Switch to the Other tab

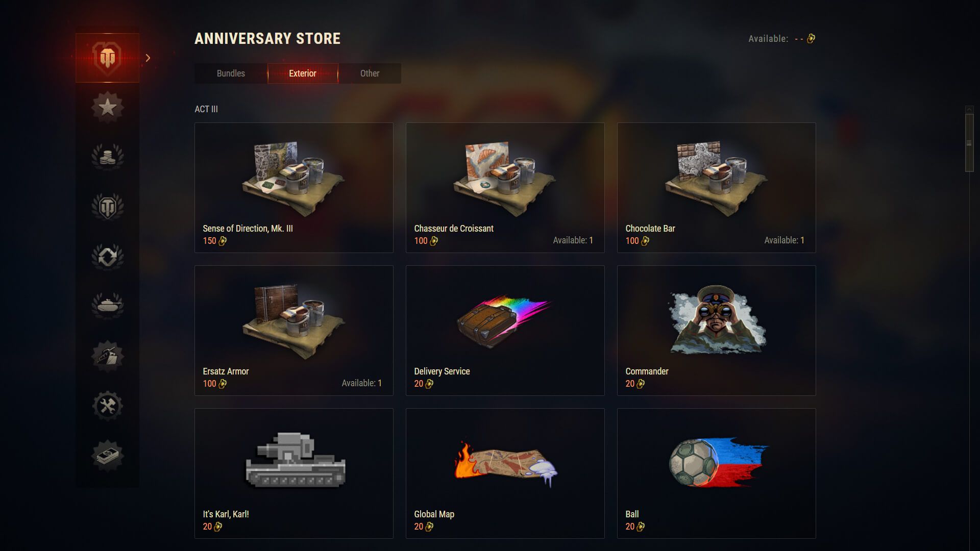click(x=370, y=73)
